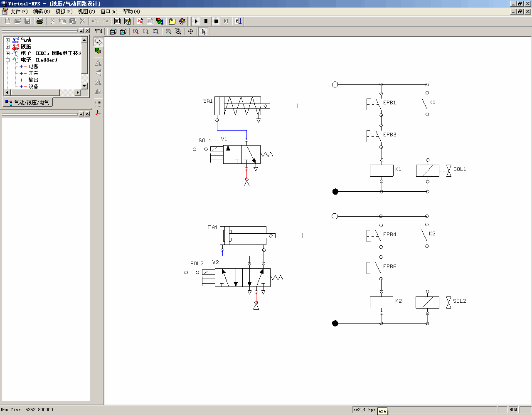Click the EPB1 push-button switch label
Viewport: 532px width, 415px height.
389,103
